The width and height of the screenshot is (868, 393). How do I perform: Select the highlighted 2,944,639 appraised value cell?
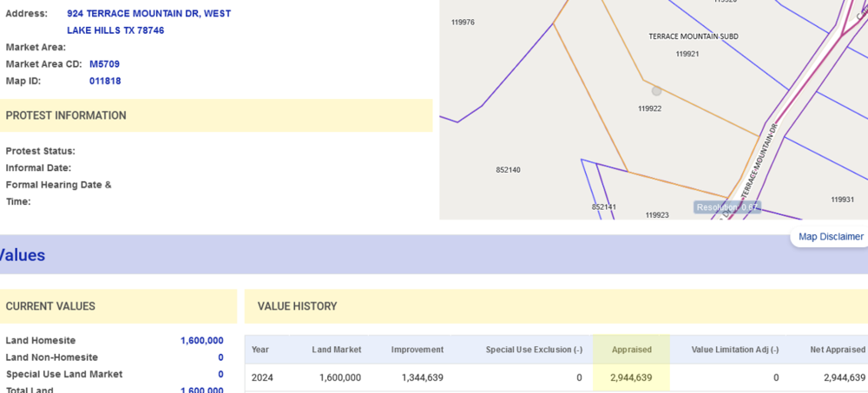click(x=631, y=377)
